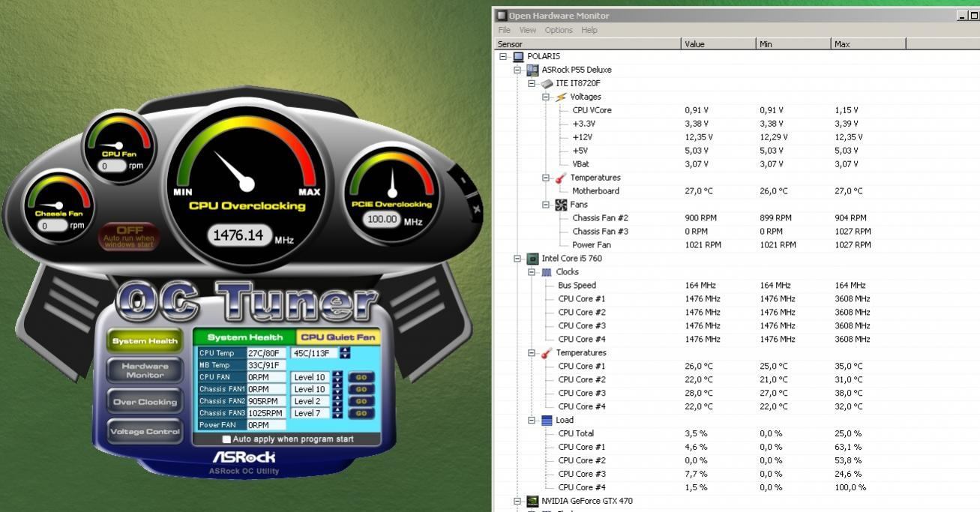Screen dimensions: 980x512
Task: Collapse the Clocks group
Action: (x=531, y=272)
